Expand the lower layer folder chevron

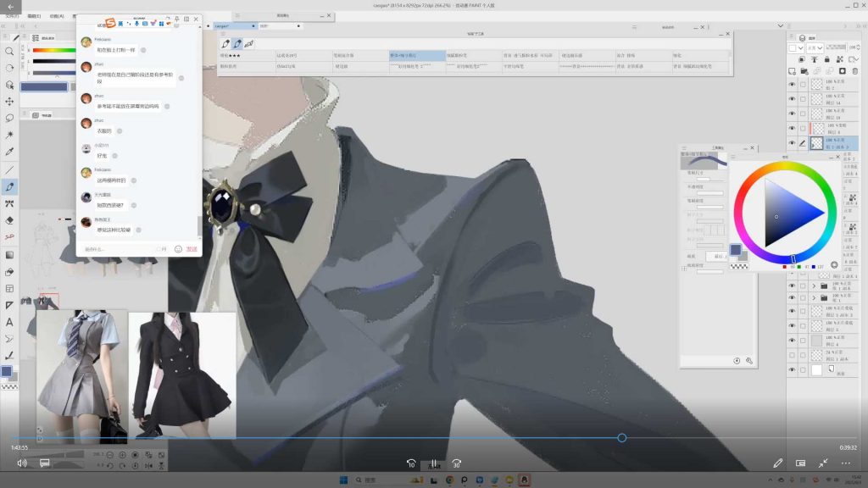point(814,298)
